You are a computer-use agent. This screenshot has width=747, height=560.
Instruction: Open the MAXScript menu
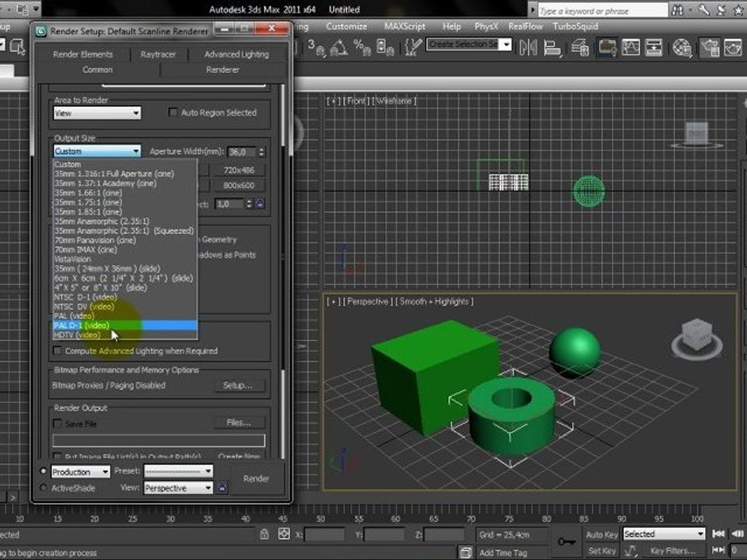coord(405,26)
